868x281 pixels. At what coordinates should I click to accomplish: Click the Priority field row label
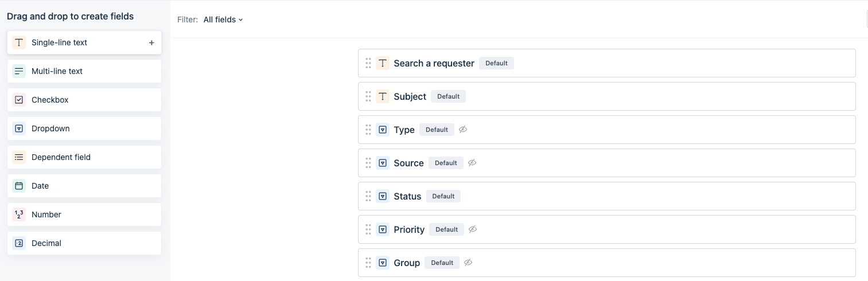pos(409,229)
